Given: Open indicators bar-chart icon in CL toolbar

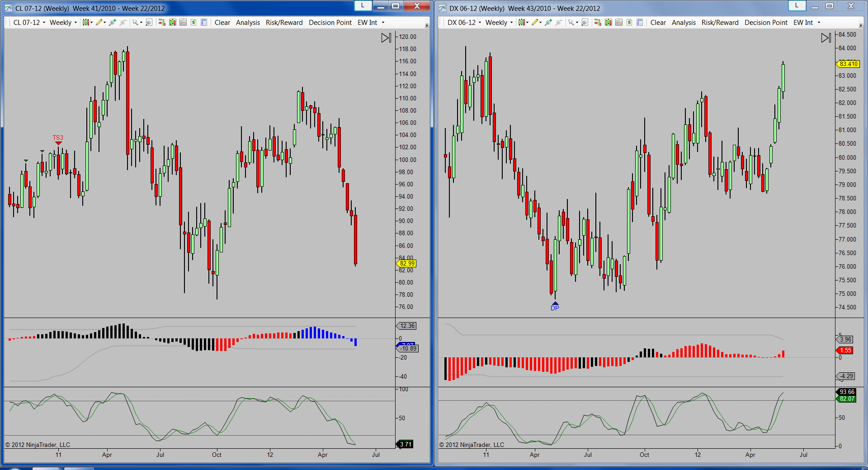Looking at the screenshot, I should point(173,22).
